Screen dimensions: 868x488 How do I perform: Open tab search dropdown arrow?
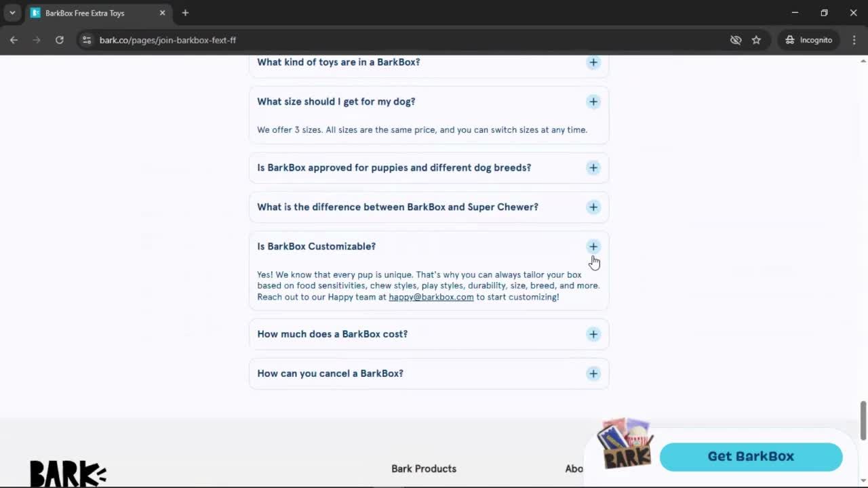coord(12,13)
